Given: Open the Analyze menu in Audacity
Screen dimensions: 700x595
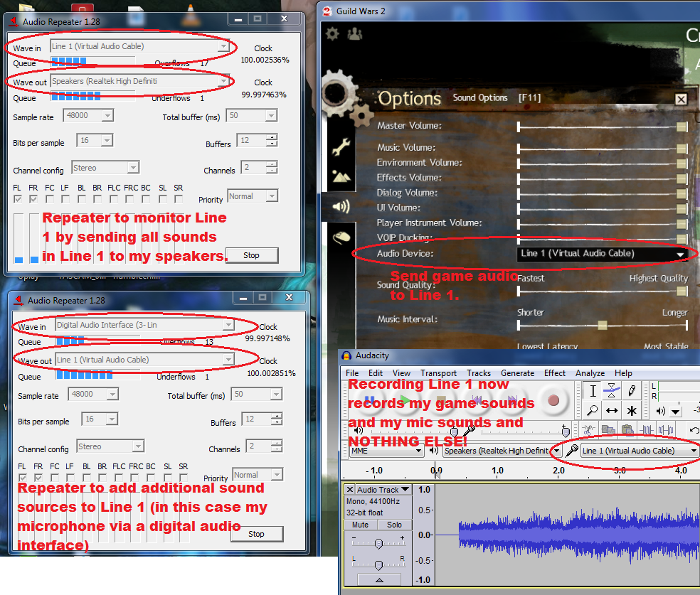Looking at the screenshot, I should pos(590,373).
